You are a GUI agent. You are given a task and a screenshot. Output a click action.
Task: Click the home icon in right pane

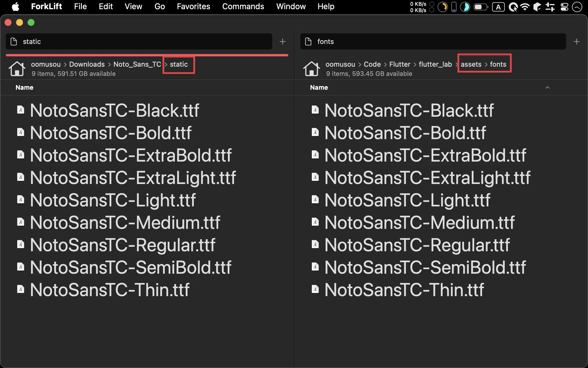pos(311,69)
